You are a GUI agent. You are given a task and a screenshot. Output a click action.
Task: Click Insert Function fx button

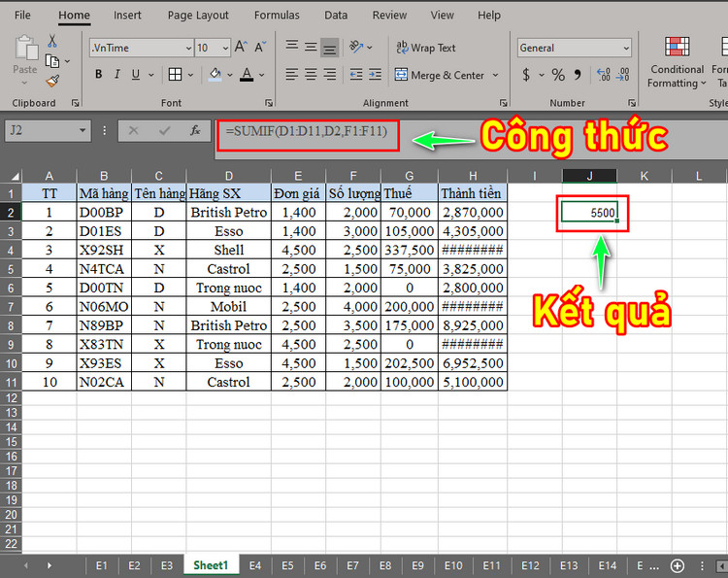coord(195,130)
